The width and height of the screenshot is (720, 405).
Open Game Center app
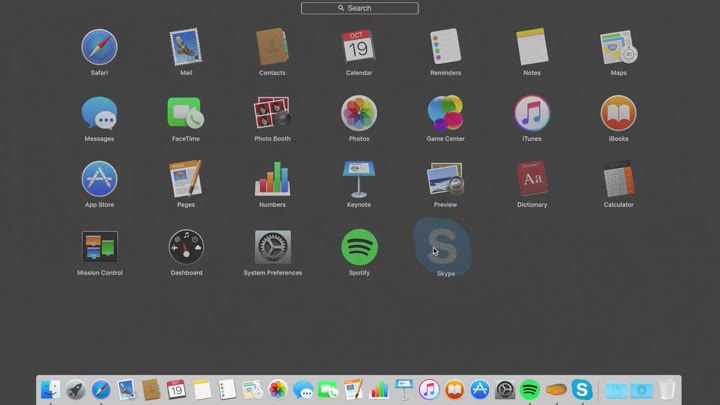(445, 113)
